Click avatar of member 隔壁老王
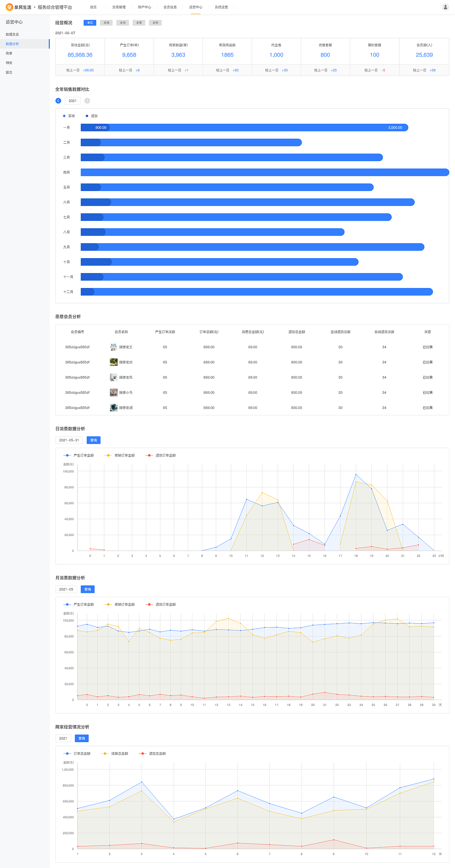Image resolution: width=455 pixels, height=868 pixels. [x=113, y=347]
